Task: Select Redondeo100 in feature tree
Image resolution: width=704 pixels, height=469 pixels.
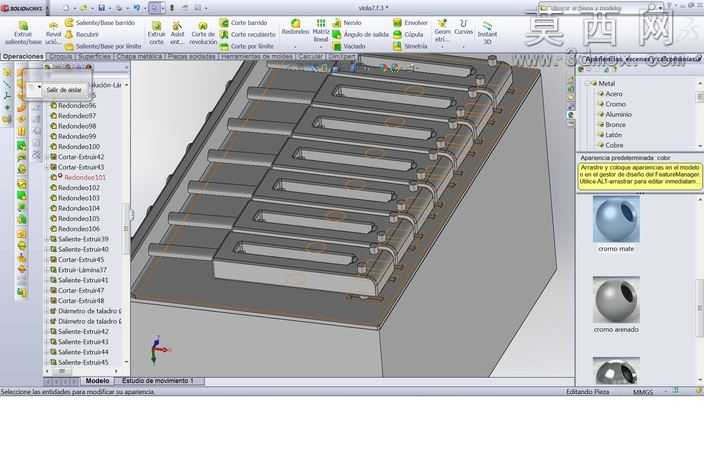Action: point(75,146)
